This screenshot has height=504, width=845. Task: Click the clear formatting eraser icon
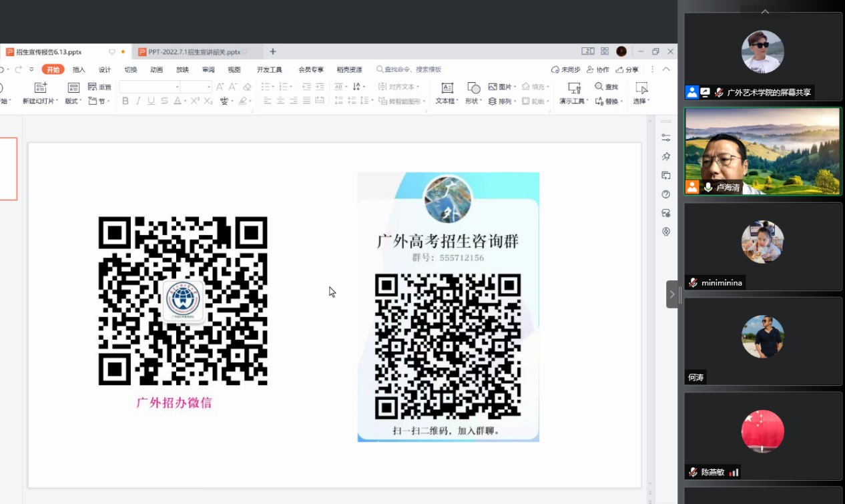point(247,87)
